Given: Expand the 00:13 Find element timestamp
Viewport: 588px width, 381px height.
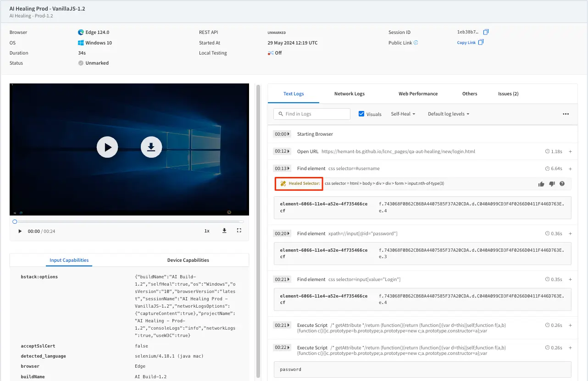Looking at the screenshot, I should 282,169.
